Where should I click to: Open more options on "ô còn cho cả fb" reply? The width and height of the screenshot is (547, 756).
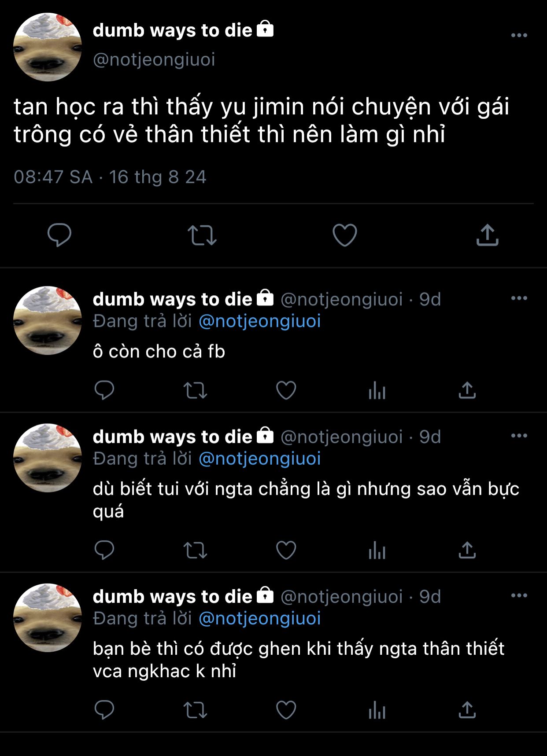tap(519, 298)
